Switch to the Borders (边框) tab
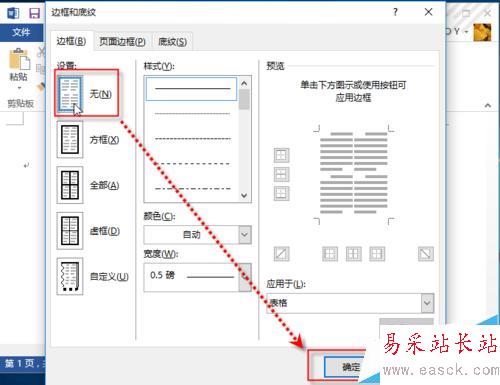Screen dimensions: 500x385 (71, 41)
